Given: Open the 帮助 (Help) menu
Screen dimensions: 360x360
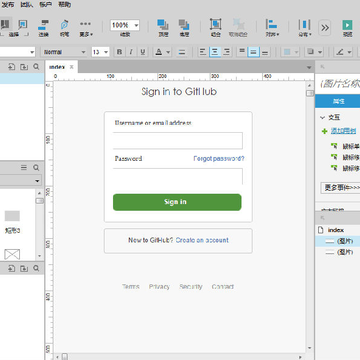Looking at the screenshot, I should (x=65, y=5).
